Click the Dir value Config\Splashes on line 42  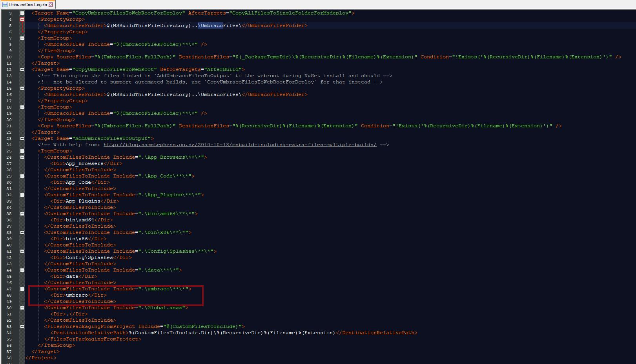pos(89,257)
